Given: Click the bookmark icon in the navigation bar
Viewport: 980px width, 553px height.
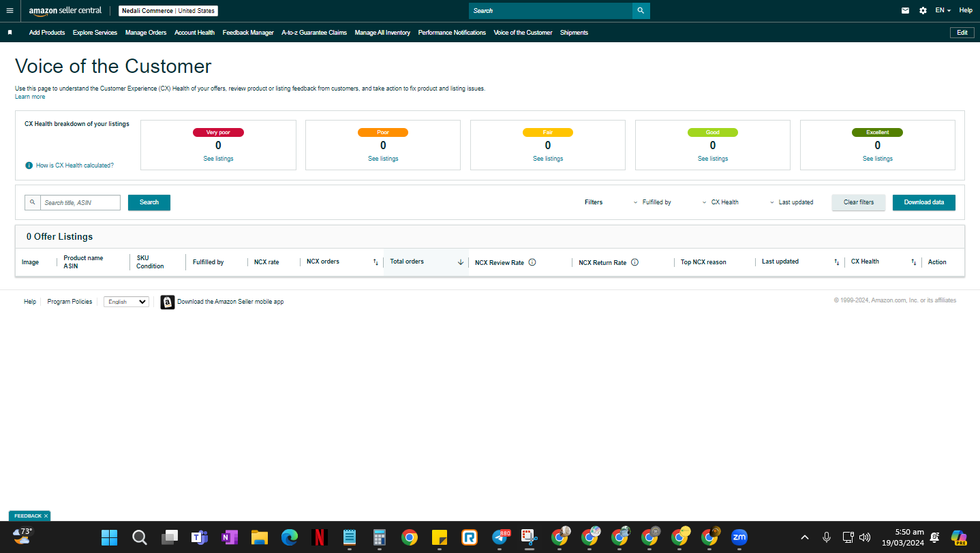Looking at the screenshot, I should tap(10, 33).
